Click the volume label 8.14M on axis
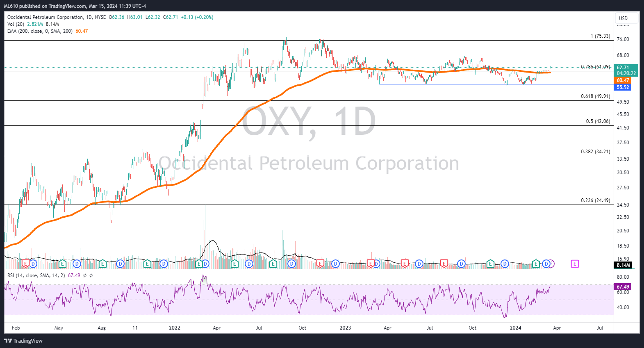The image size is (644, 348). point(623,265)
